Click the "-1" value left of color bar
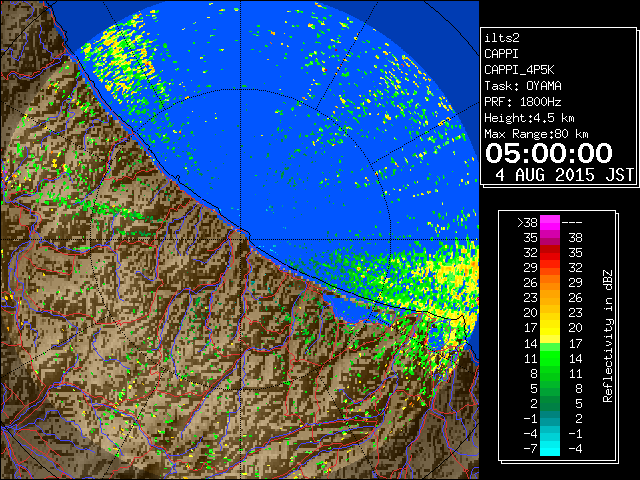This screenshot has height=480, width=640. [x=530, y=418]
